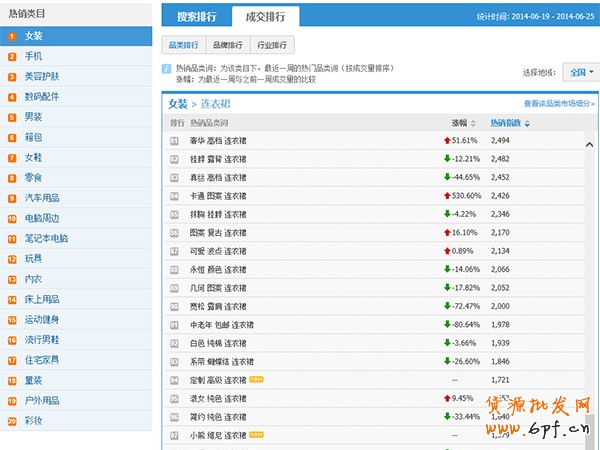Click keyword 真丝 高档 连衣裙

218,178
